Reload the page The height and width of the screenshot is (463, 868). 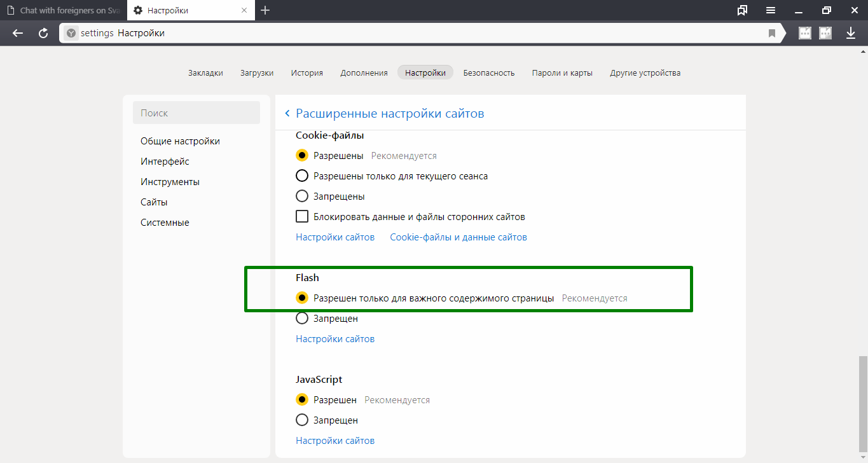tap(43, 33)
